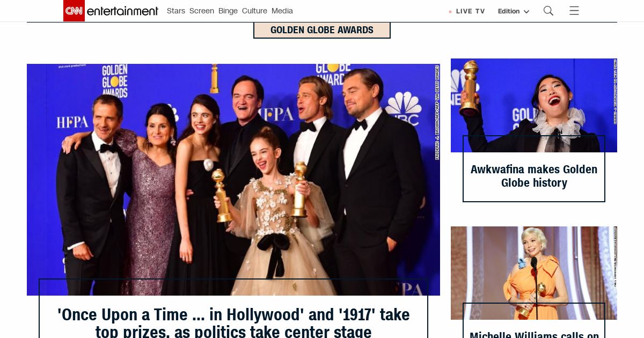This screenshot has height=338, width=644.
Task: Open the hamburger menu icon
Action: 574,11
